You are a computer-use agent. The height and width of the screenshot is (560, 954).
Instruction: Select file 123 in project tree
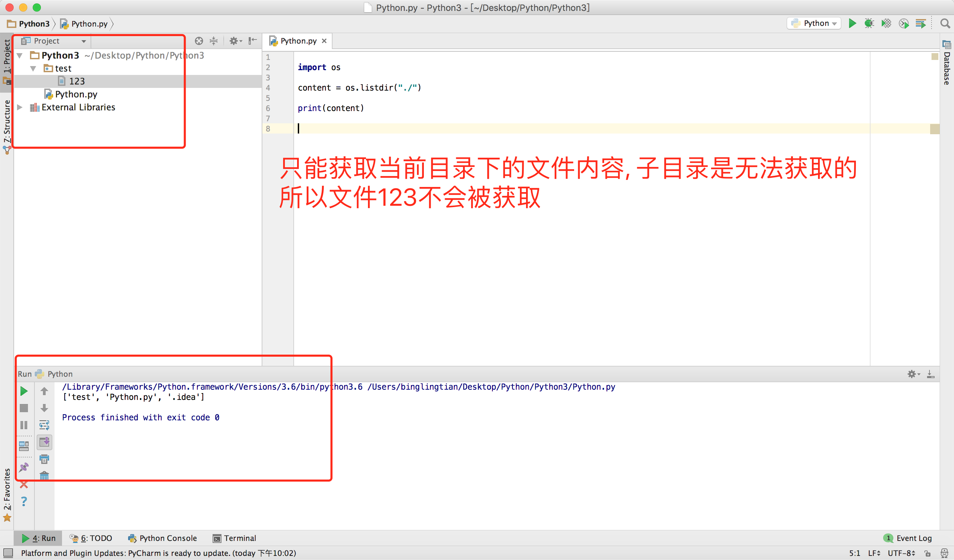coord(76,81)
